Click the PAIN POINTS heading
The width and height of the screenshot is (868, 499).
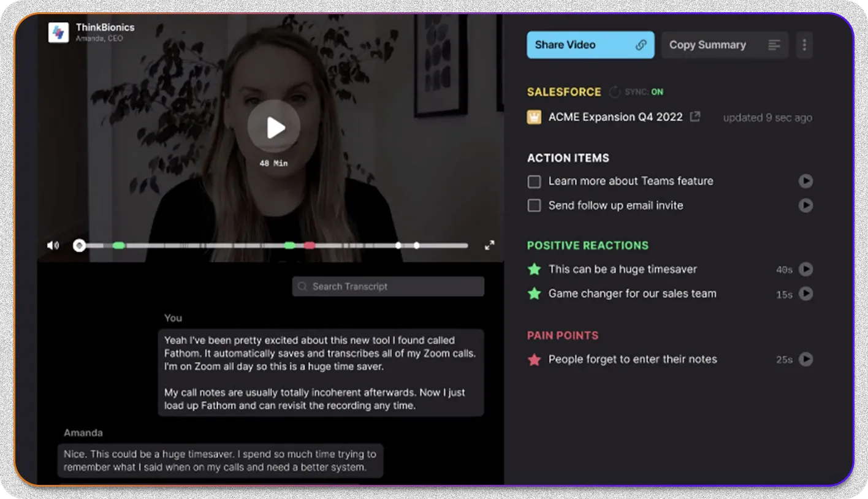563,336
